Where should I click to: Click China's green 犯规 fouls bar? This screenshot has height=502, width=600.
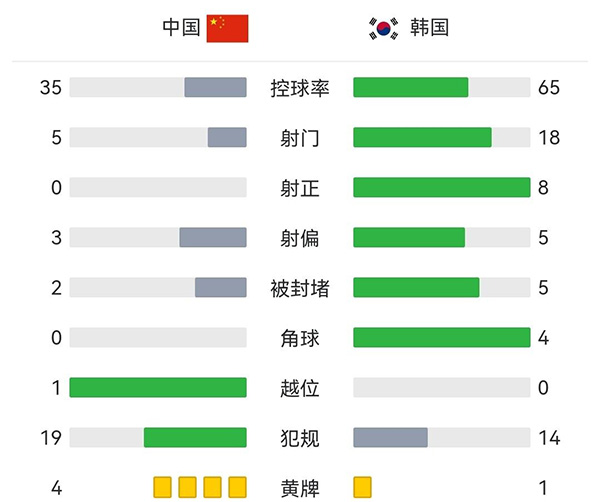[195, 438]
